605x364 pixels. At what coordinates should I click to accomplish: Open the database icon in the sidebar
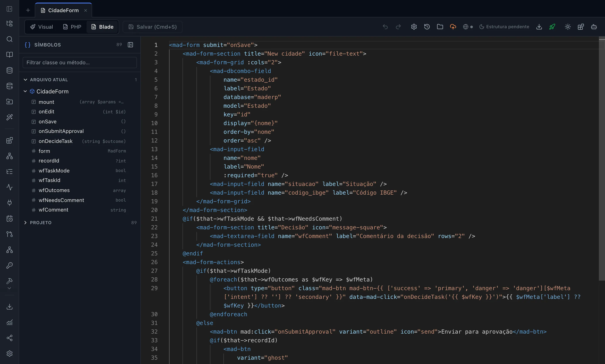tap(9, 70)
